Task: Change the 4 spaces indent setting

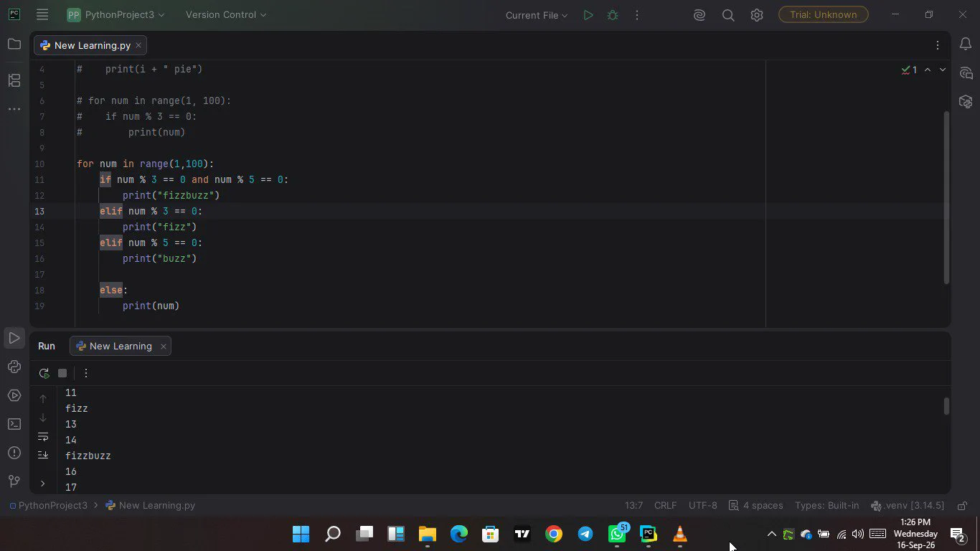Action: pyautogui.click(x=755, y=506)
